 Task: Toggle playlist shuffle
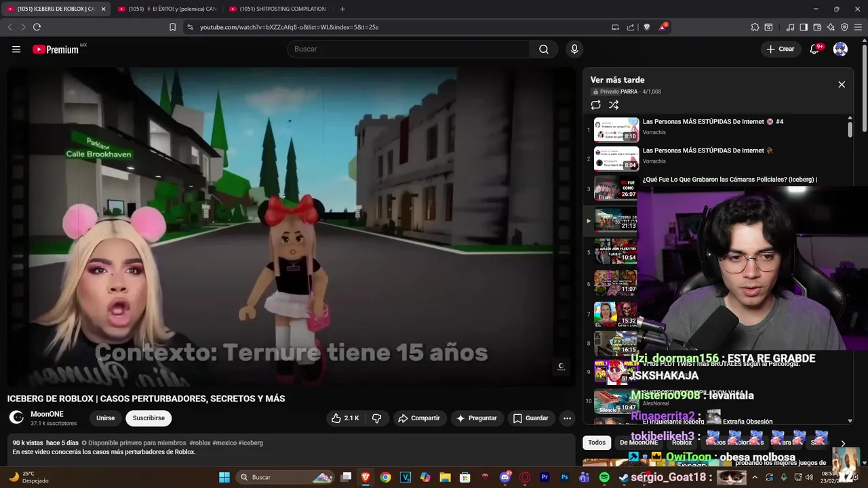614,105
